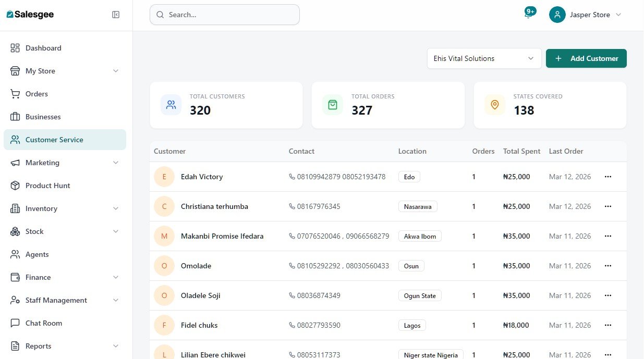Open the Ehis Vital Solutions business dropdown

[484, 58]
